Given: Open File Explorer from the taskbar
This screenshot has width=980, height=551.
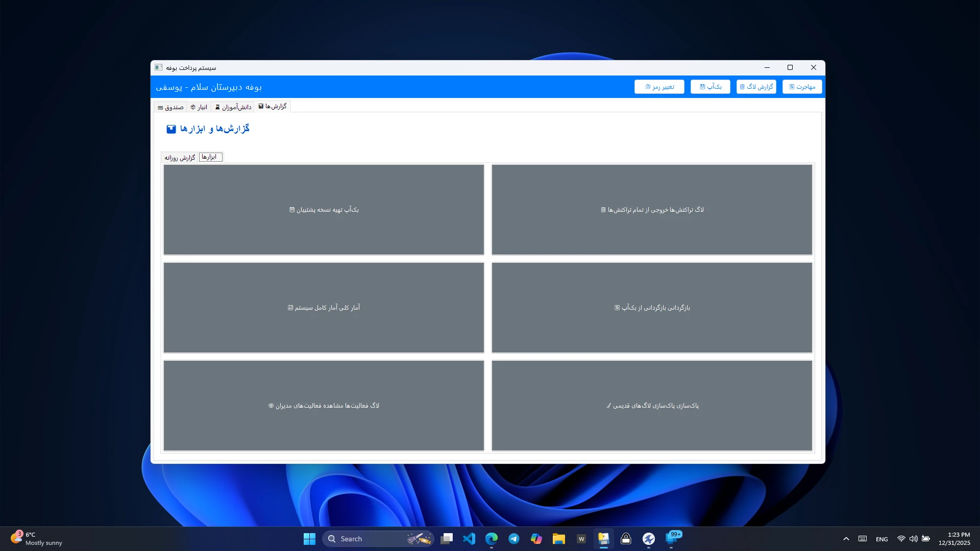Looking at the screenshot, I should pyautogui.click(x=558, y=539).
